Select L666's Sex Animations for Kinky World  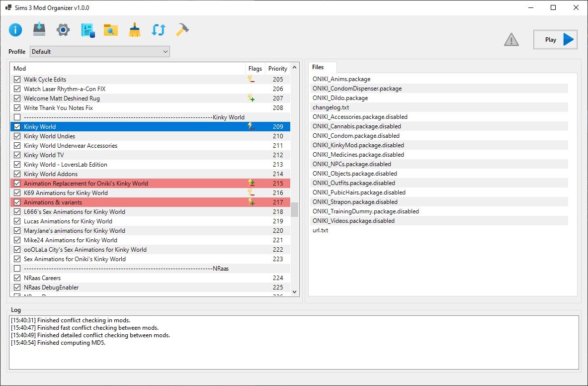[151, 211]
